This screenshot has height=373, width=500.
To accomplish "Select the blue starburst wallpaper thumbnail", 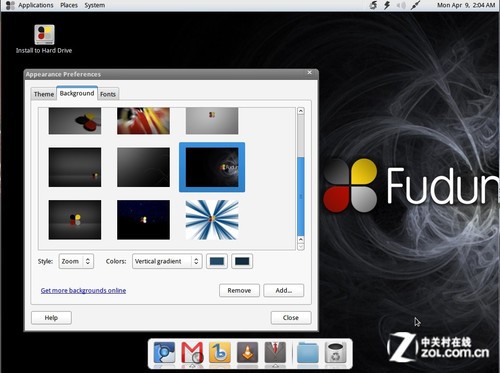I will click(212, 220).
